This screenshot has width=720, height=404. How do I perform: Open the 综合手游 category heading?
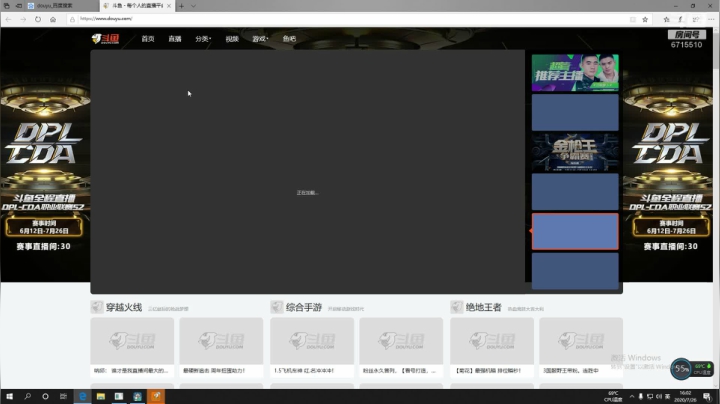(x=304, y=307)
